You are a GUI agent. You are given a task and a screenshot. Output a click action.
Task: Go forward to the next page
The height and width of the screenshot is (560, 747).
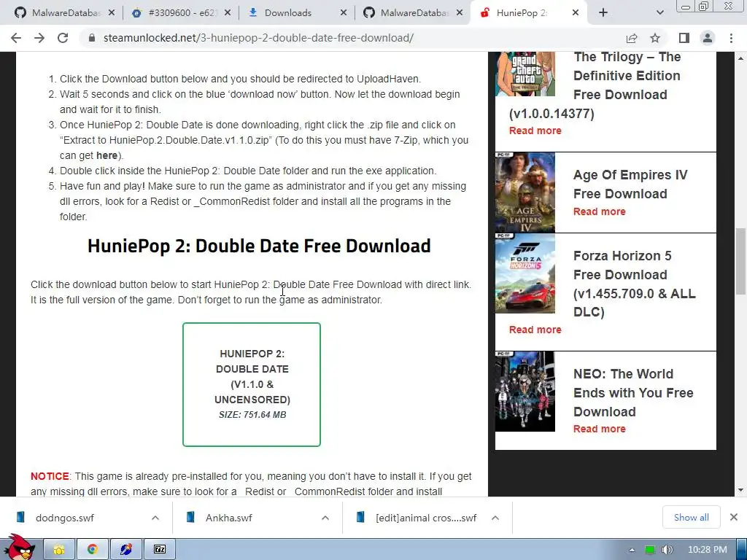(x=39, y=38)
